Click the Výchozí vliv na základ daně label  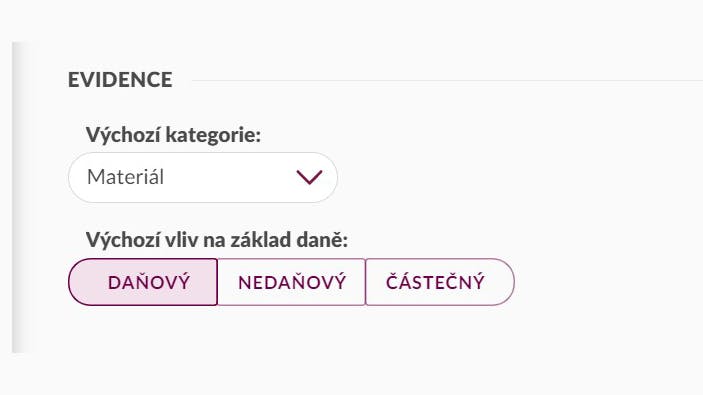click(217, 239)
